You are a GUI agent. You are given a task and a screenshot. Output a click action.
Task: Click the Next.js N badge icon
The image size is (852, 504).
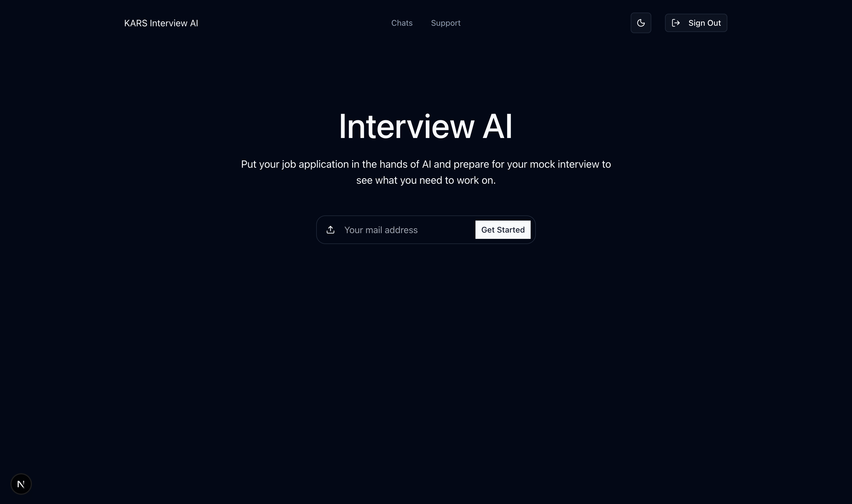click(21, 484)
